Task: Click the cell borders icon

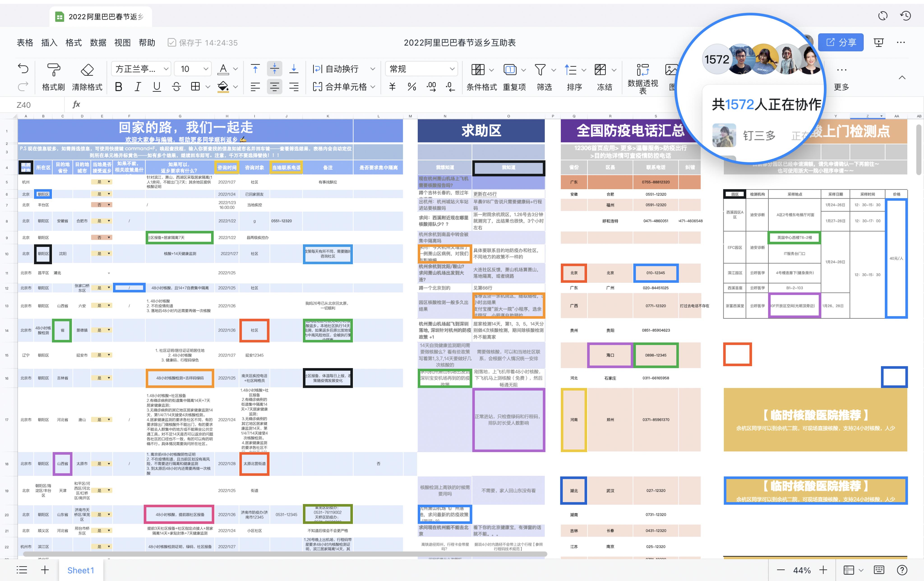Action: 195,87
